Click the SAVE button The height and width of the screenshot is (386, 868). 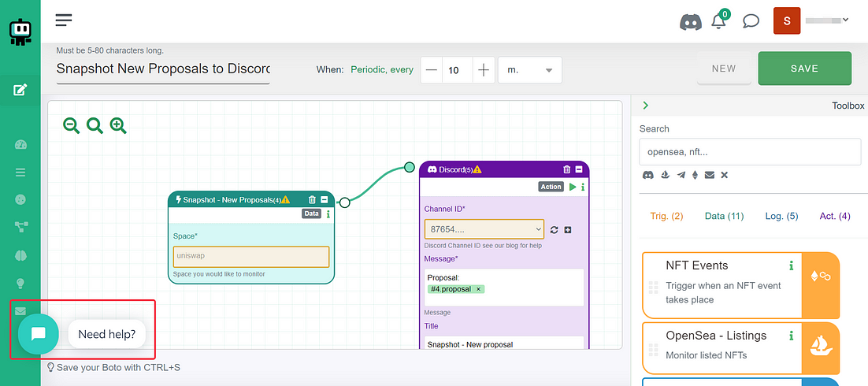(x=804, y=69)
